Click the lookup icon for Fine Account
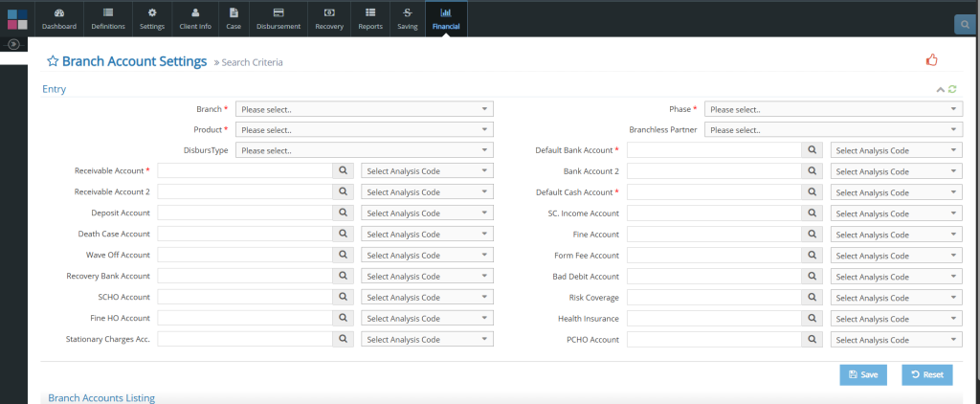 click(812, 234)
